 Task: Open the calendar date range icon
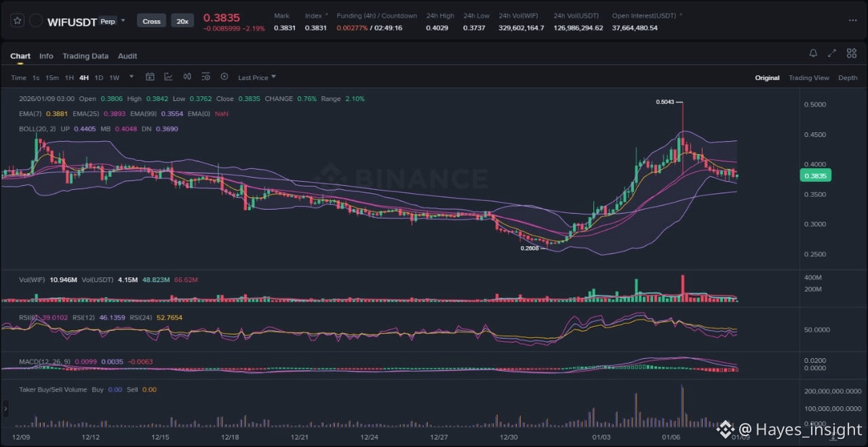[x=150, y=77]
